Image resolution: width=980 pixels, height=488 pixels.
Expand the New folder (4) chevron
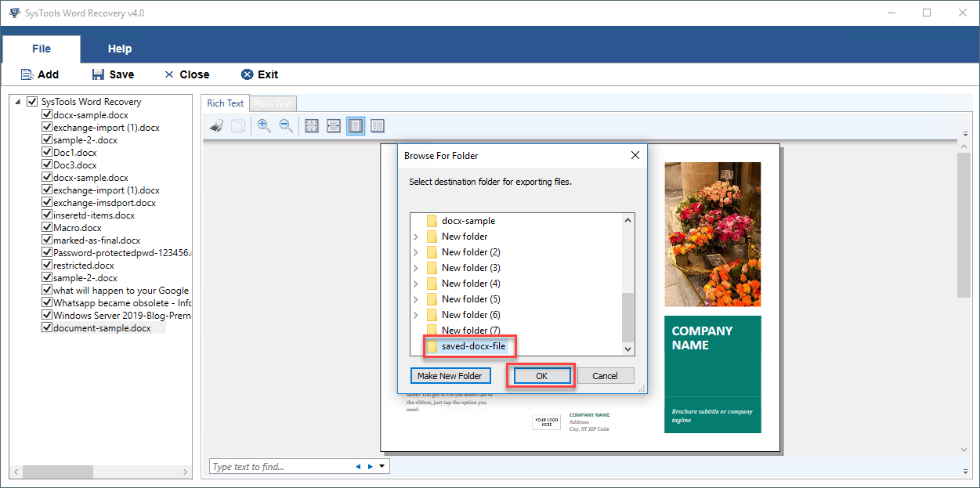[415, 283]
